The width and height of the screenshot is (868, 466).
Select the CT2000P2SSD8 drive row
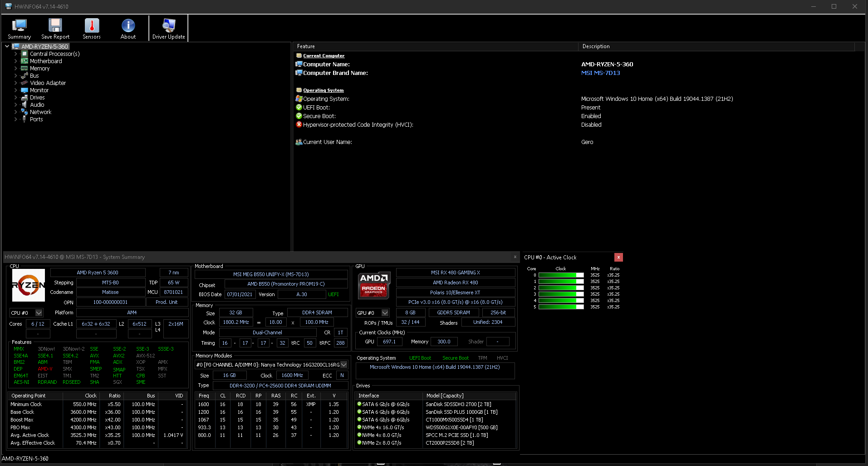(x=436, y=443)
